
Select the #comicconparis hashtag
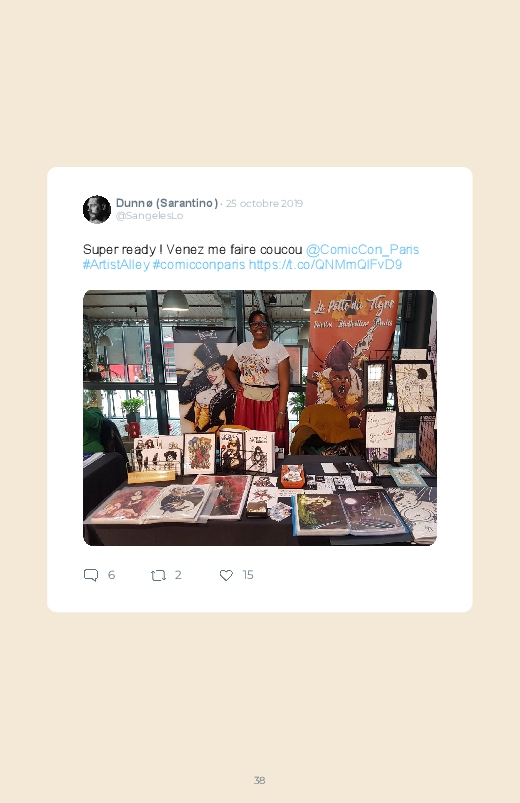click(x=199, y=264)
